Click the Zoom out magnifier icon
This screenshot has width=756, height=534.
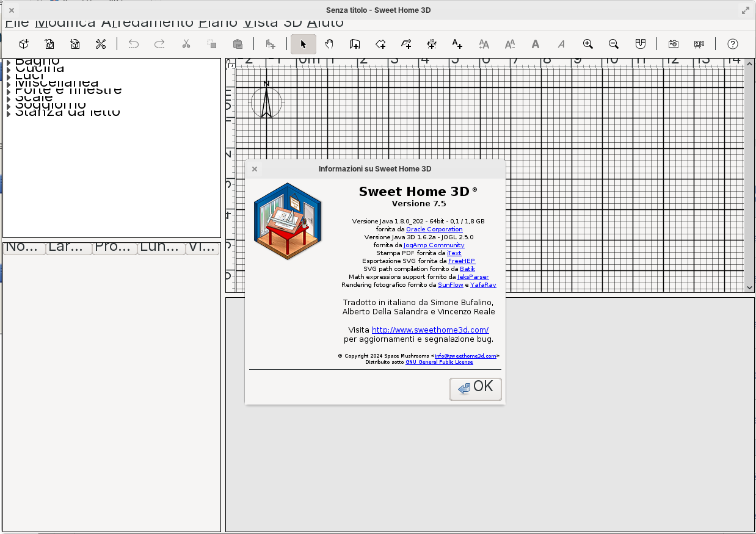pyautogui.click(x=614, y=44)
